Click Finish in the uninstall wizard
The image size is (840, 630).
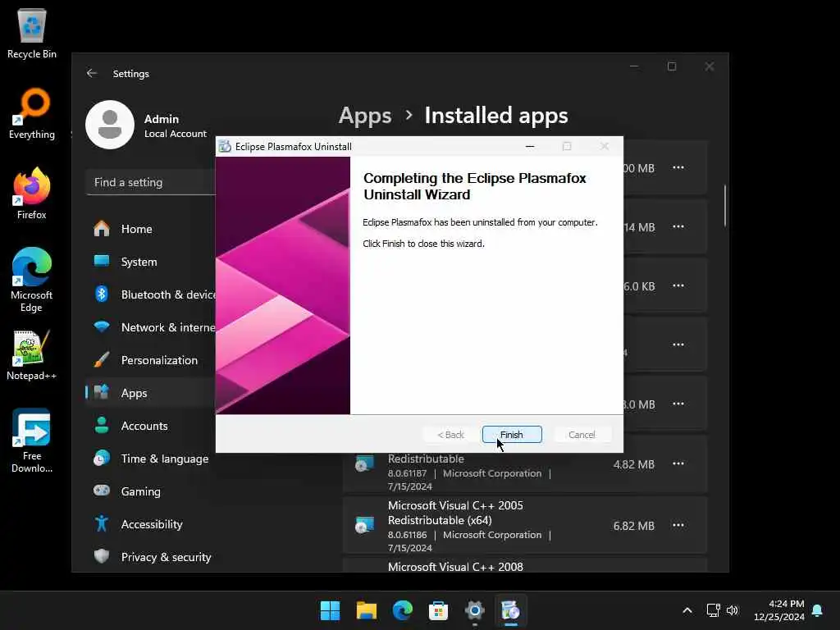click(512, 435)
